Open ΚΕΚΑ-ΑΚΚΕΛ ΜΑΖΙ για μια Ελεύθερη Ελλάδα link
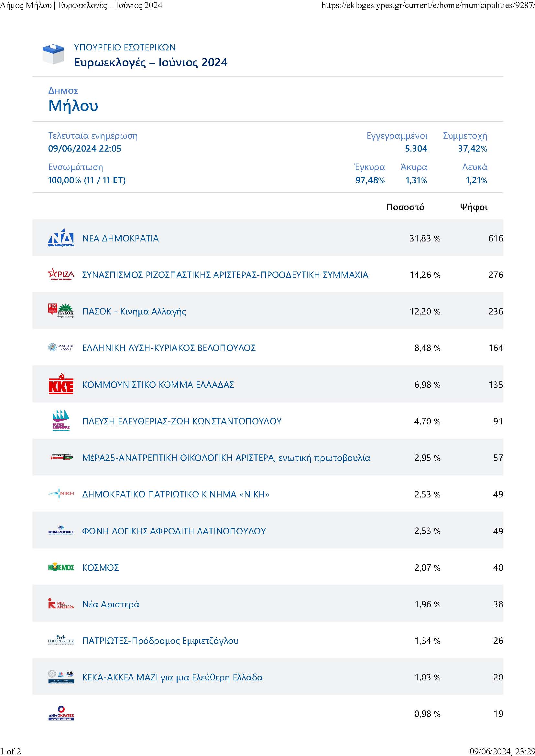Screen dimensions: 535x756 [x=173, y=677]
